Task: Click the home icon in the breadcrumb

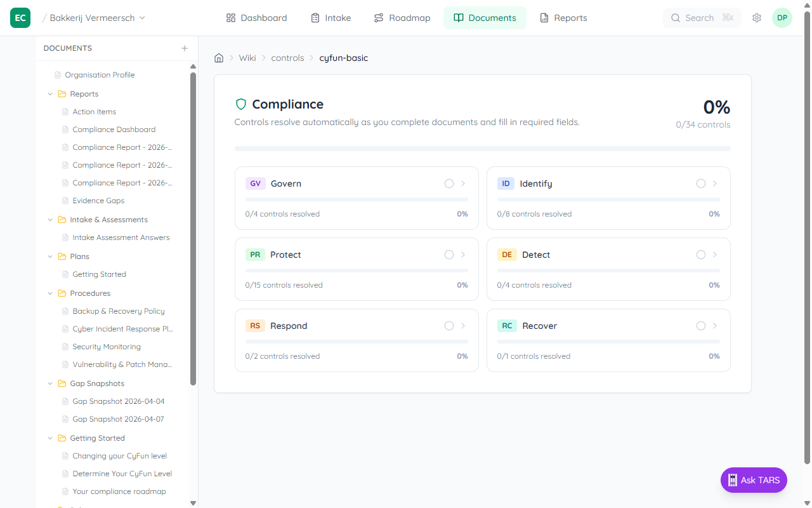Action: coord(219,57)
